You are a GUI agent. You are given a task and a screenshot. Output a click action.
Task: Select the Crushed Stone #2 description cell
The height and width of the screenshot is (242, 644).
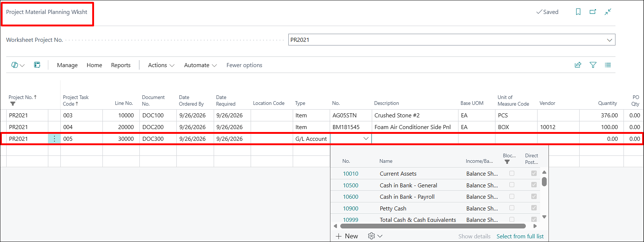(x=415, y=115)
